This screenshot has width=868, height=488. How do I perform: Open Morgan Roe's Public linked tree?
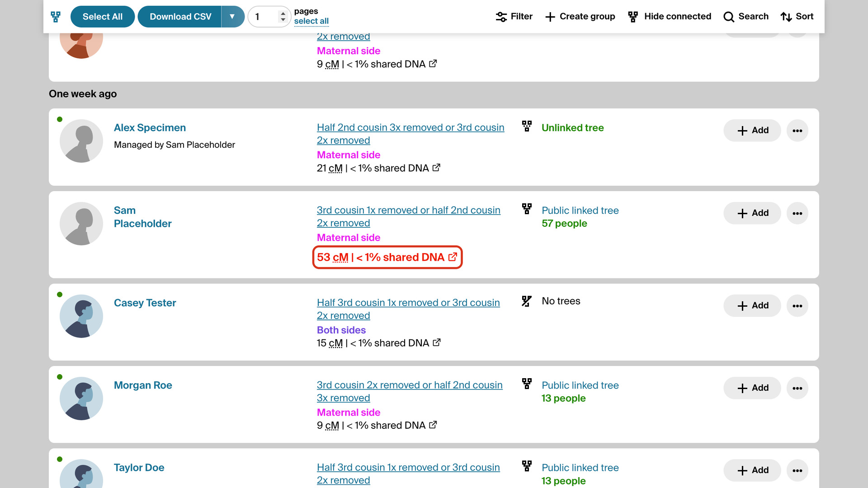[x=580, y=385]
